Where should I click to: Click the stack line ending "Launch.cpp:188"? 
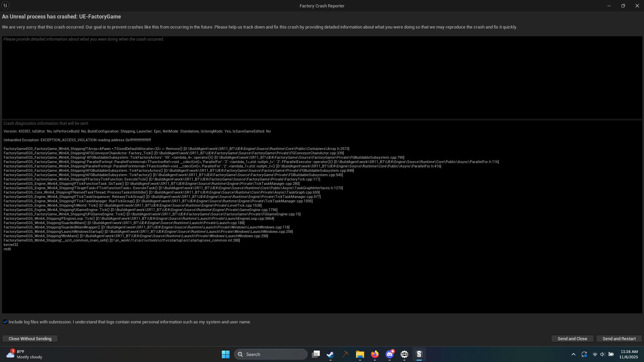coord(124,223)
